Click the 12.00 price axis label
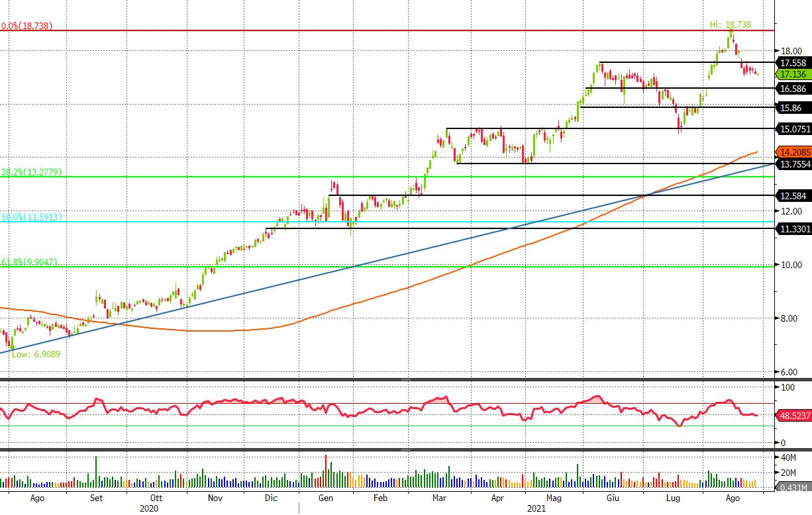 pyautogui.click(x=792, y=211)
